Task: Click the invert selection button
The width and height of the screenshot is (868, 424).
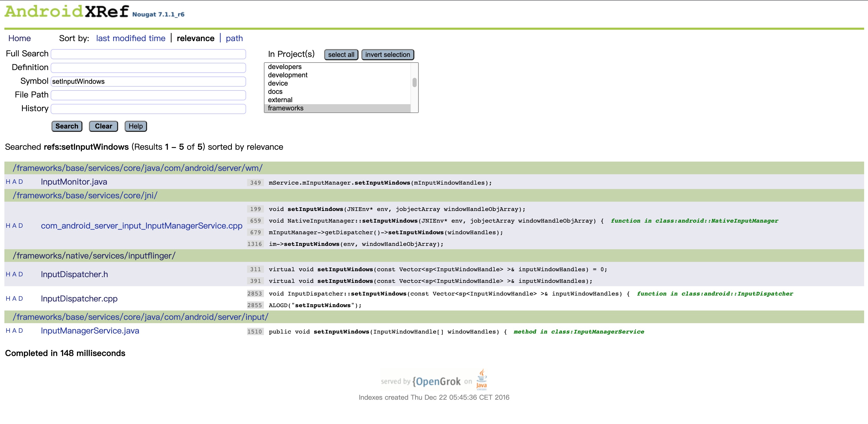Action: [x=387, y=54]
